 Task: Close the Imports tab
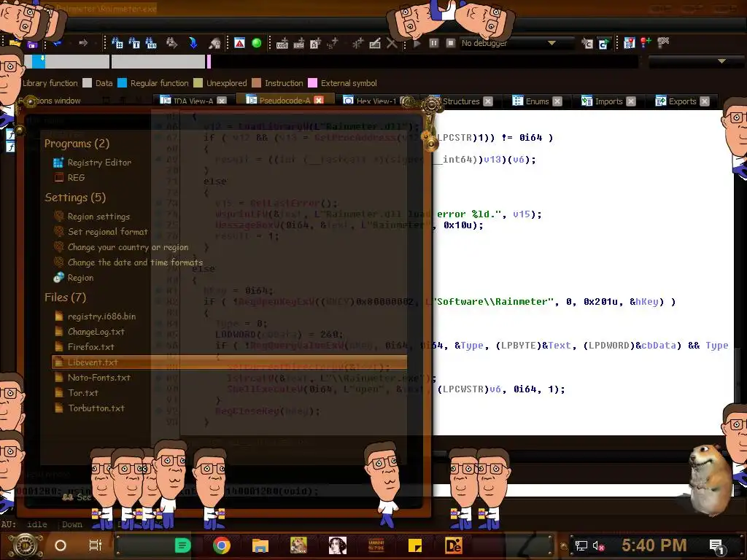pos(631,101)
